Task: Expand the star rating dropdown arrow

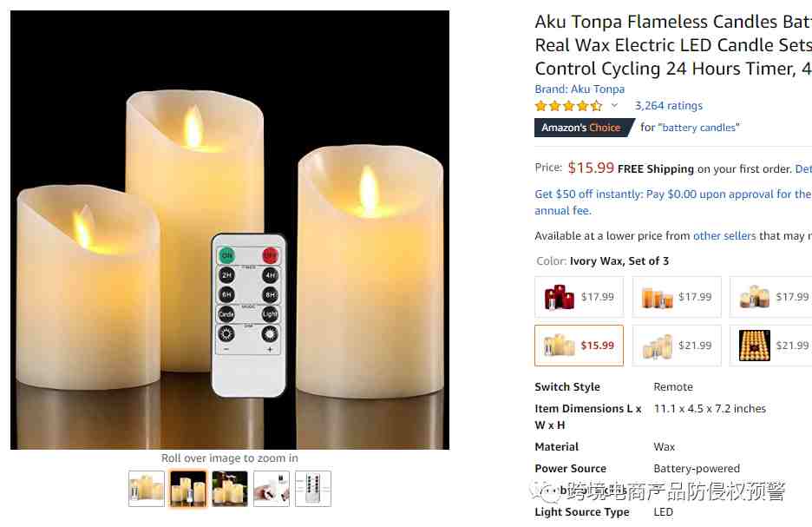Action: tap(614, 105)
